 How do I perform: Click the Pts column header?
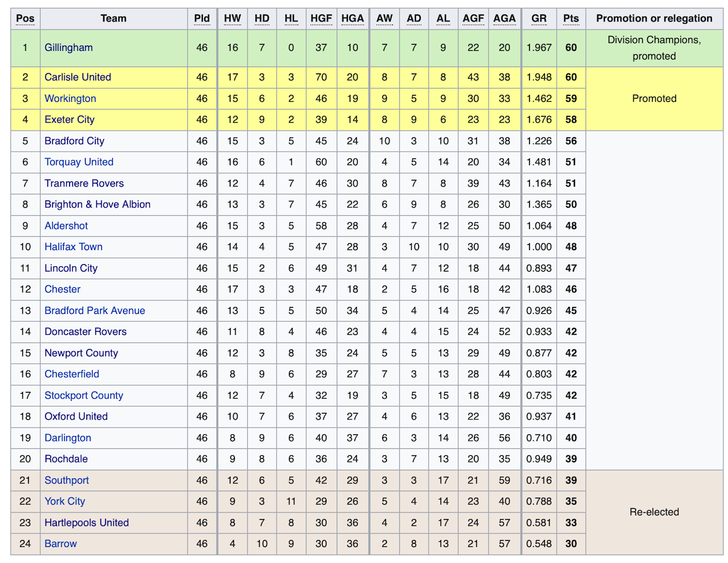(x=571, y=19)
